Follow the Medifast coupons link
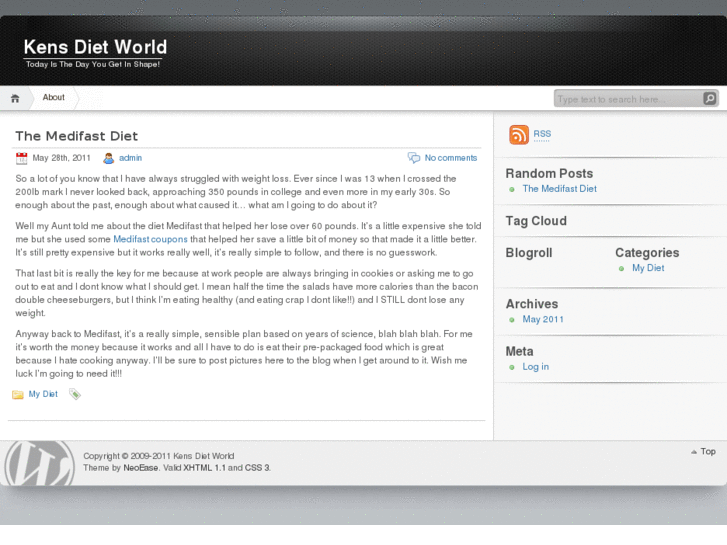This screenshot has height=545, width=727. pos(150,239)
